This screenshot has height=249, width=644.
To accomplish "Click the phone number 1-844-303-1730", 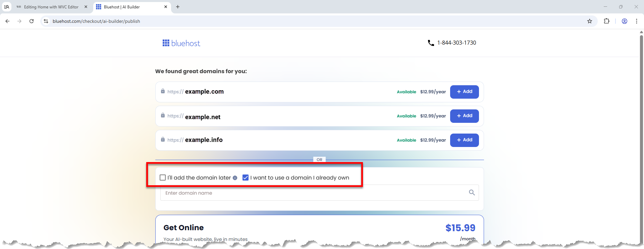I will click(457, 43).
